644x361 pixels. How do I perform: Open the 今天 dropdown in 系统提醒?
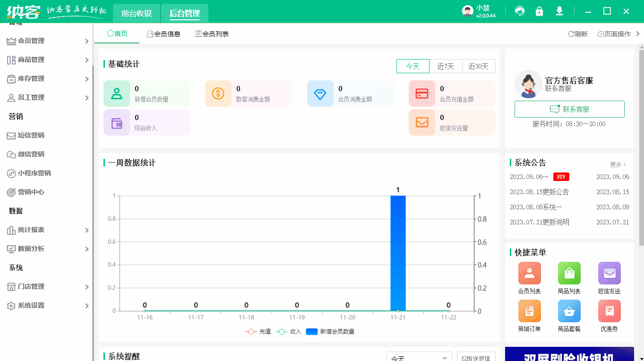418,358
